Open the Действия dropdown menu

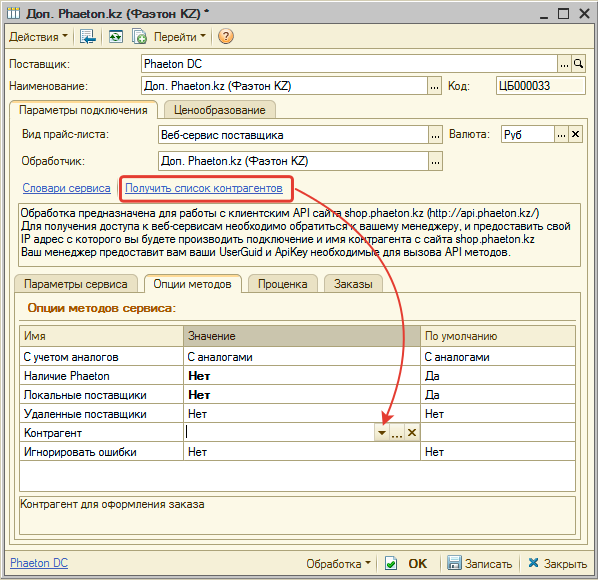[38, 37]
